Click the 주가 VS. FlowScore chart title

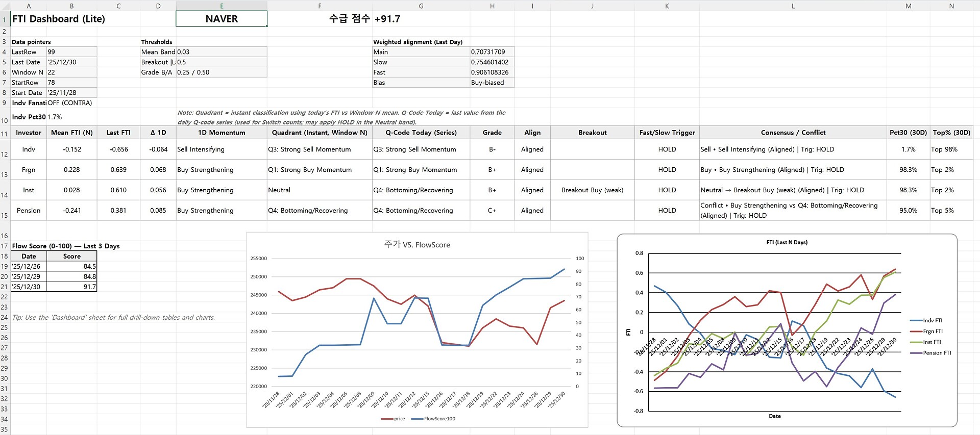pyautogui.click(x=417, y=245)
